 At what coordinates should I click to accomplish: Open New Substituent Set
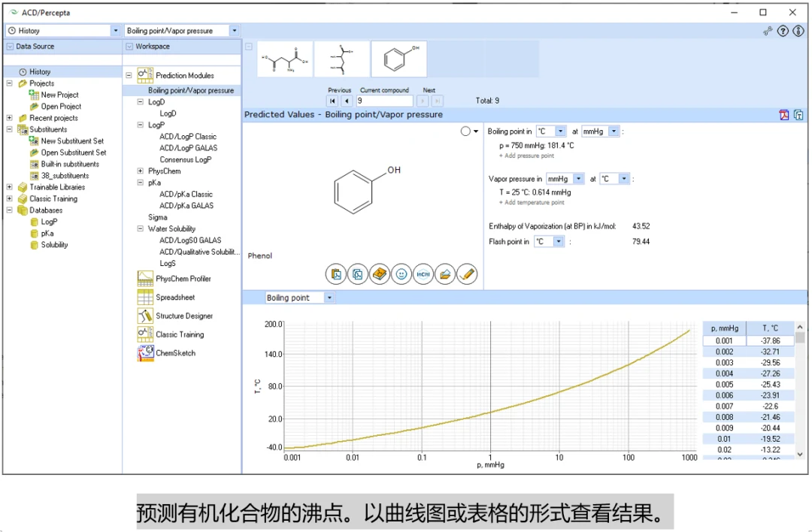(x=72, y=141)
